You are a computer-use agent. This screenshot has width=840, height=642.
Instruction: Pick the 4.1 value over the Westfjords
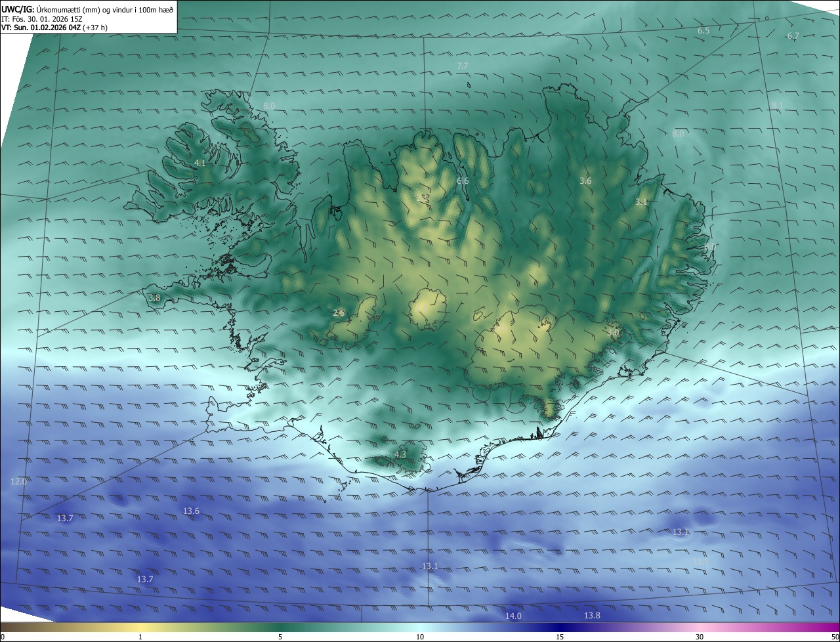click(x=200, y=163)
